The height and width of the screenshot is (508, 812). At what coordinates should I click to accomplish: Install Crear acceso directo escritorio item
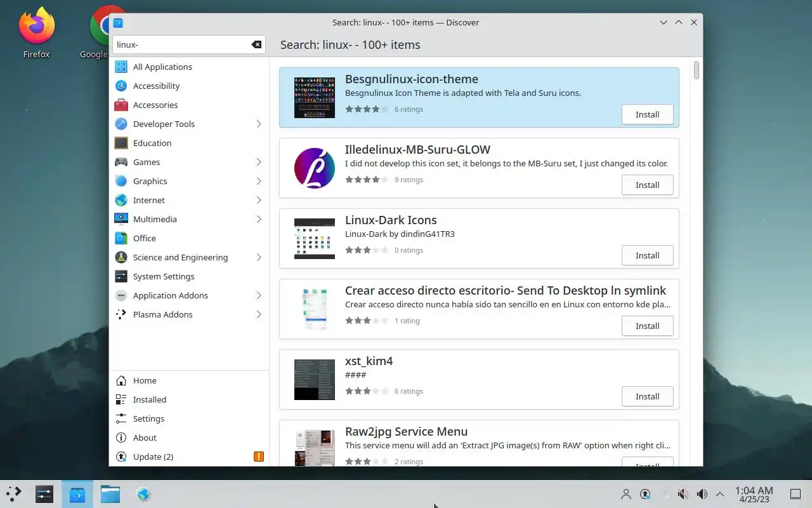click(647, 326)
